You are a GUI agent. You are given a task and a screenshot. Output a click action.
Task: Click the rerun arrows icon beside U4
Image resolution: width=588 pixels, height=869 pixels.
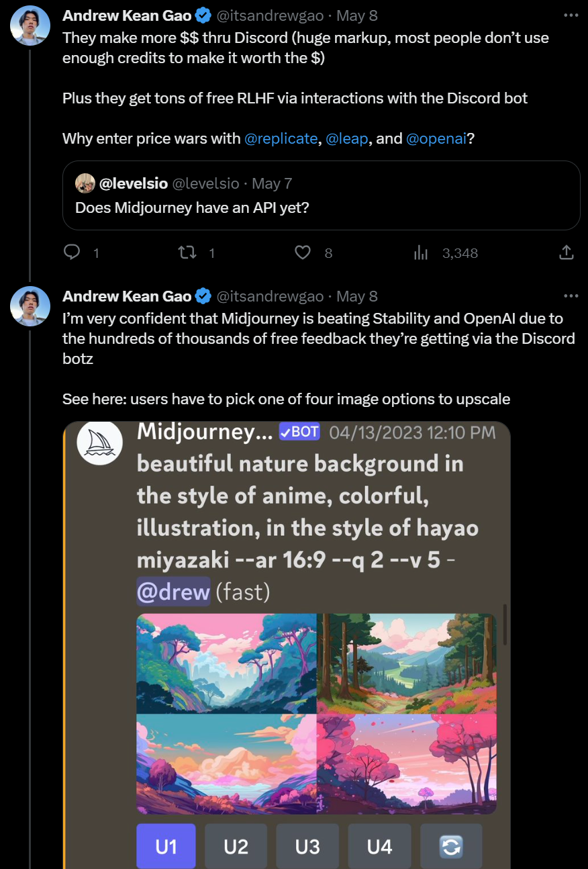[x=450, y=846]
